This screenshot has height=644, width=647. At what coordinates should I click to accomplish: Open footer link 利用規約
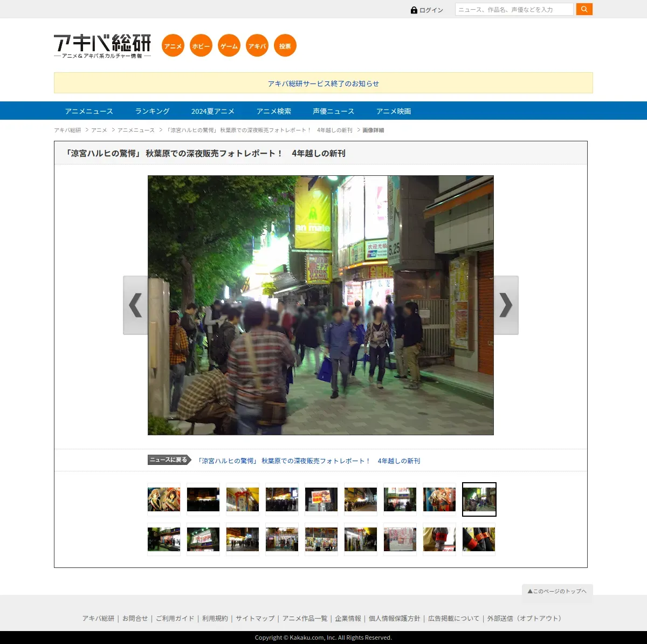(215, 618)
